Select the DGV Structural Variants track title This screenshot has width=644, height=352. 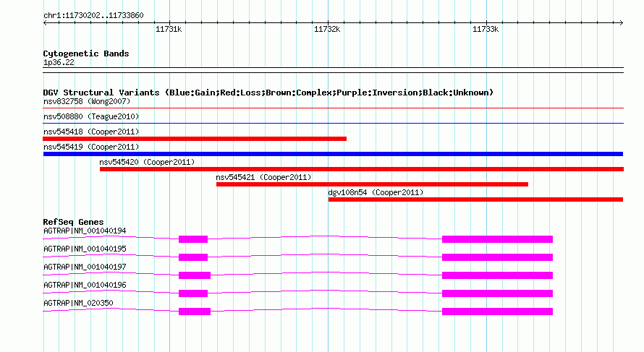(268, 93)
